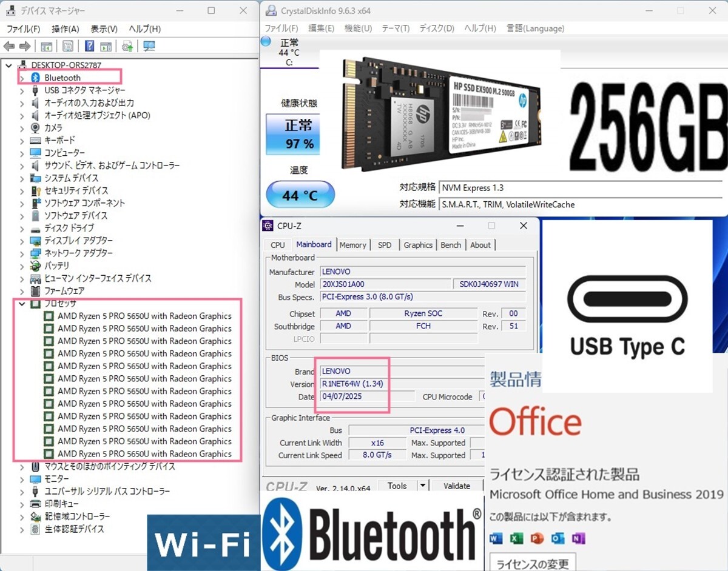Toggle the action pane toolbar icon

point(106,47)
